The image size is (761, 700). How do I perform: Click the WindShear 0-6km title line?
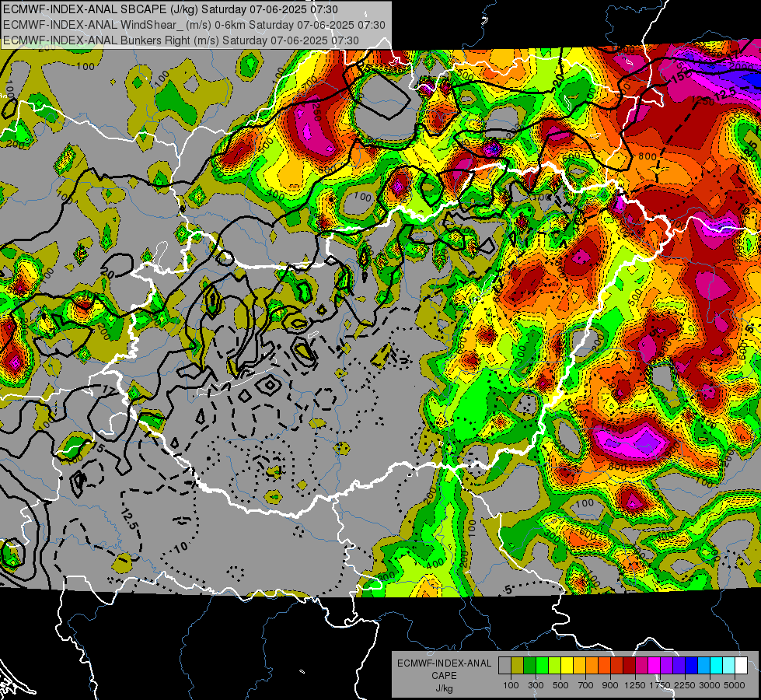pyautogui.click(x=194, y=25)
